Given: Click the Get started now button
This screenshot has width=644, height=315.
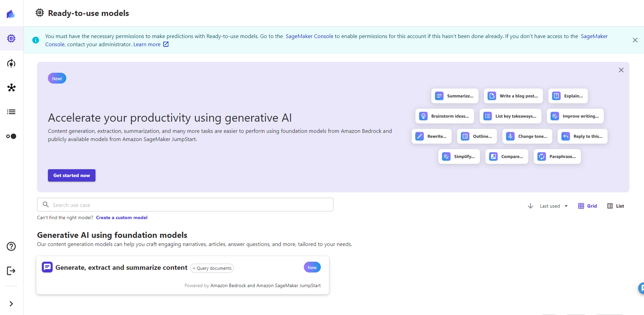Looking at the screenshot, I should click(72, 175).
